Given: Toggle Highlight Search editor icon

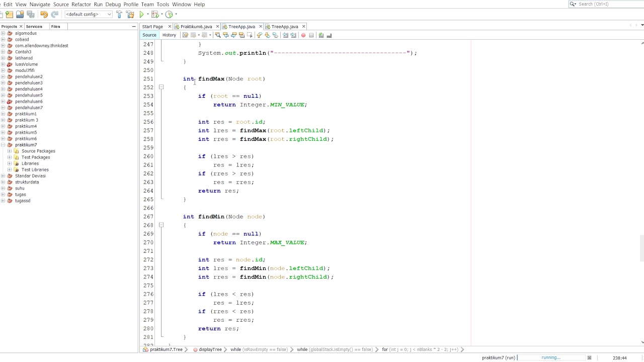Looking at the screenshot, I should [242, 35].
